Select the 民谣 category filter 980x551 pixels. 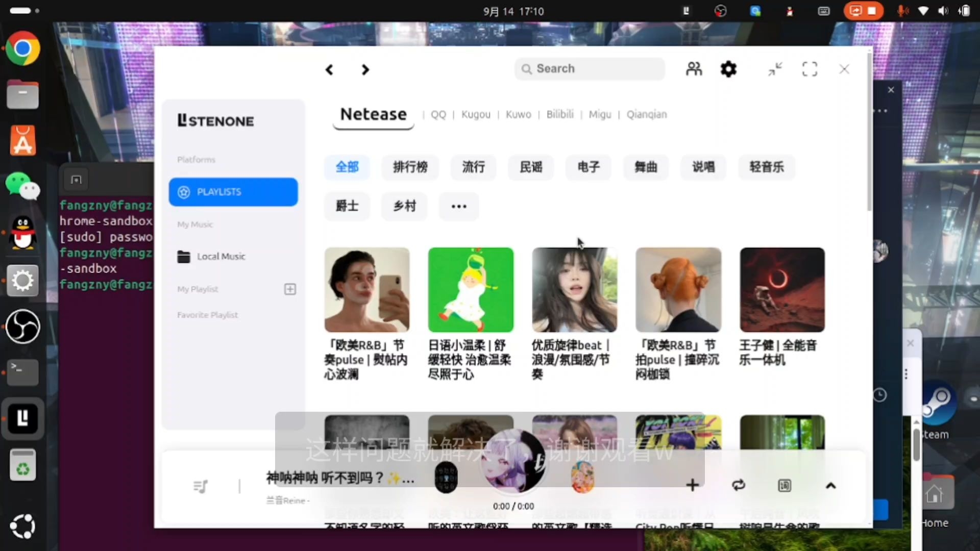tap(531, 167)
